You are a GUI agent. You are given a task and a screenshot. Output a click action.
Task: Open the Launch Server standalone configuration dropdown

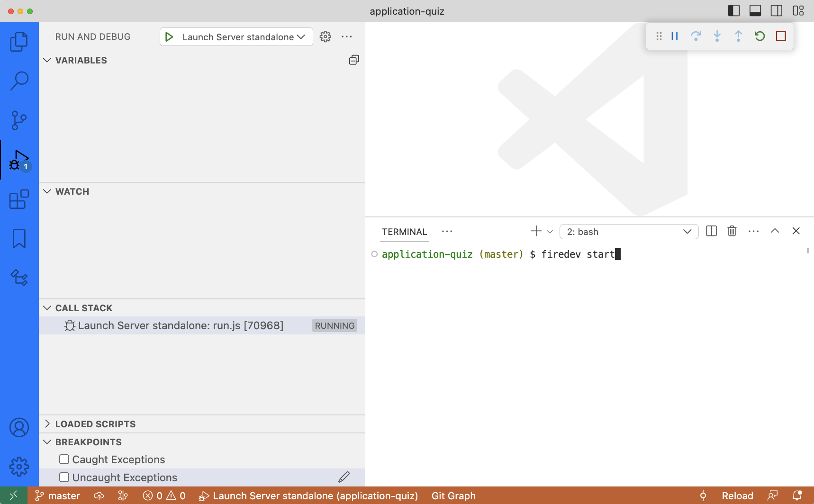tap(244, 37)
